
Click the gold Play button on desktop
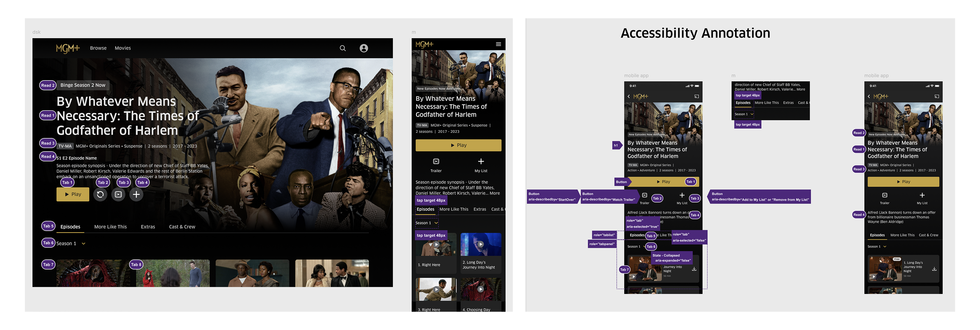[73, 195]
